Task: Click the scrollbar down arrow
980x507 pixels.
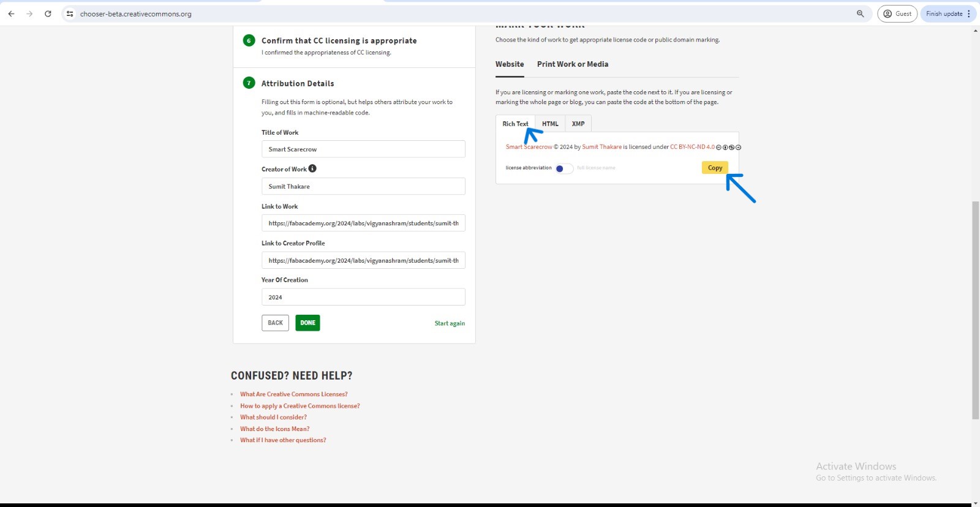Action: pos(976,502)
